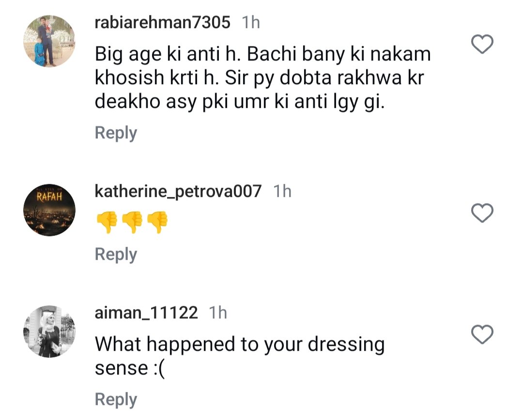
Task: Click the 1h timestamp beside aiman_11122
Action: (x=217, y=313)
